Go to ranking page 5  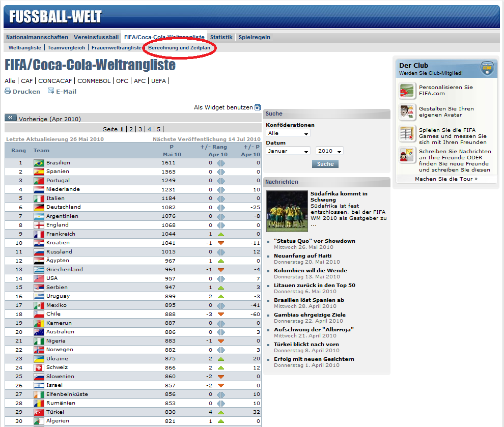point(158,129)
